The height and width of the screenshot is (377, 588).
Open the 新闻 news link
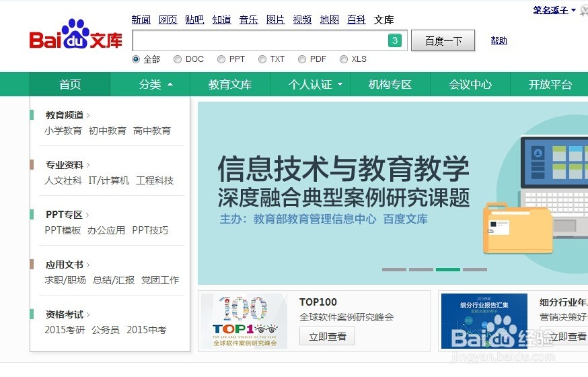pos(141,20)
